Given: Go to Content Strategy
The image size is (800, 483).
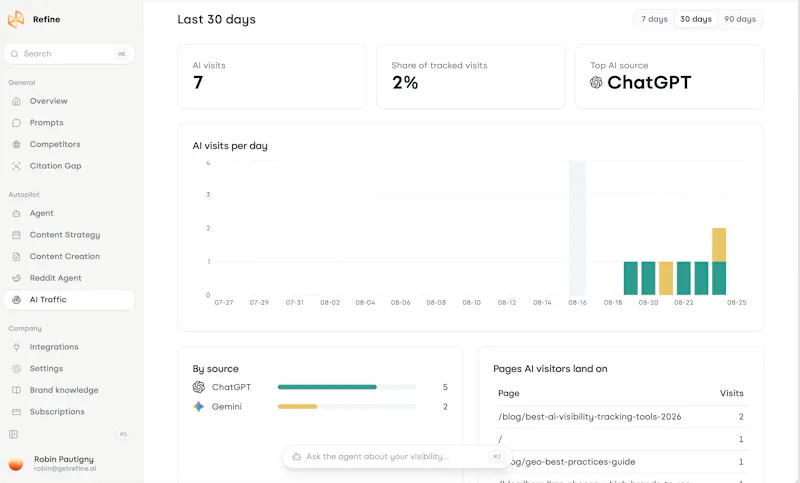Looking at the screenshot, I should coord(69,235).
